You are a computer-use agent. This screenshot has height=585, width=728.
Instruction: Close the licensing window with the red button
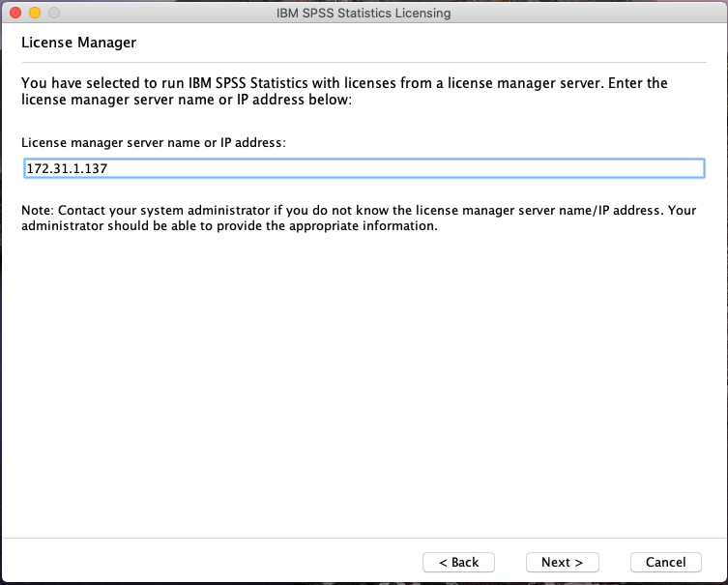(15, 14)
